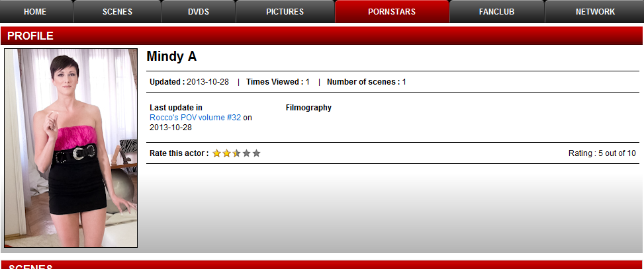
Task: Give a four star rating
Action: tap(246, 153)
